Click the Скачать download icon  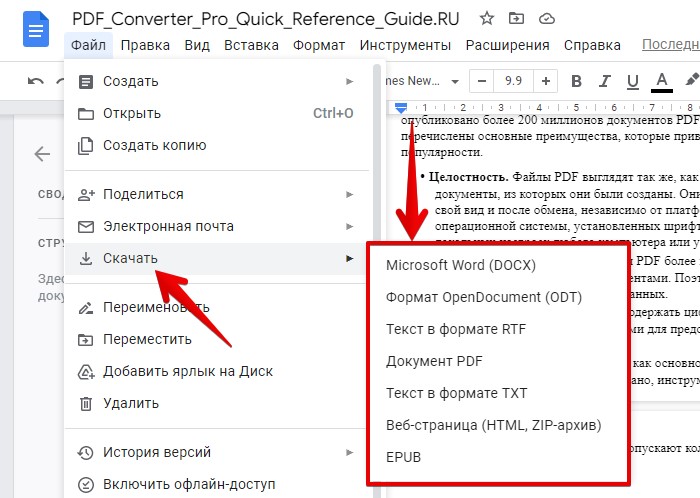pos(86,259)
